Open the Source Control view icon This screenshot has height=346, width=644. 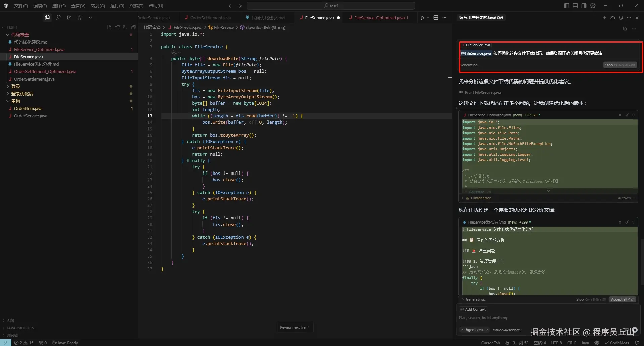click(69, 18)
